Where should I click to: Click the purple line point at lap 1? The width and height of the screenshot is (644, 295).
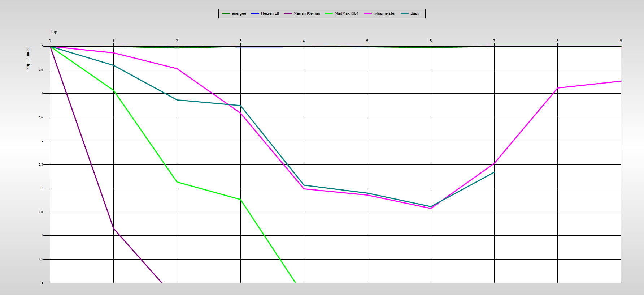click(113, 228)
